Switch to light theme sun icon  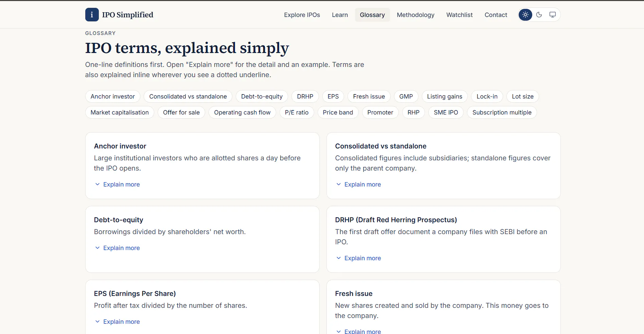pos(525,15)
